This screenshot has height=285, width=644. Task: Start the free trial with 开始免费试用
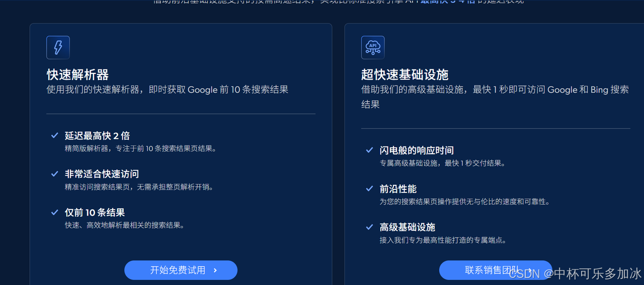(181, 270)
